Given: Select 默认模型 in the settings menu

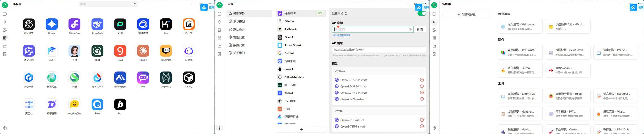Looking at the screenshot, I should pyautogui.click(x=249, y=21).
